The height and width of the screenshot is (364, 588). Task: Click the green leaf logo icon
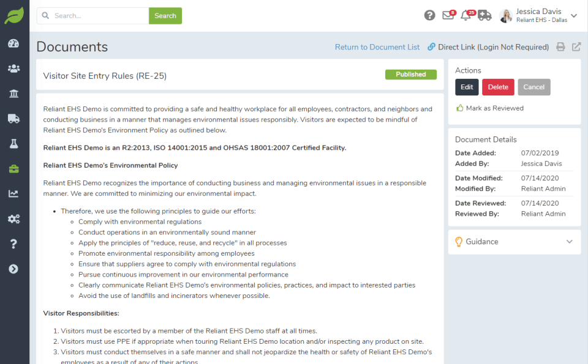point(14,16)
